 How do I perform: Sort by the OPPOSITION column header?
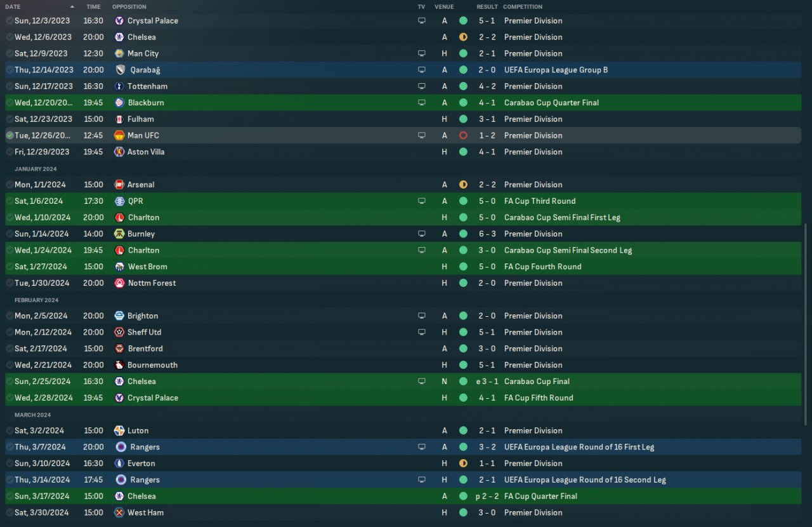click(x=129, y=6)
